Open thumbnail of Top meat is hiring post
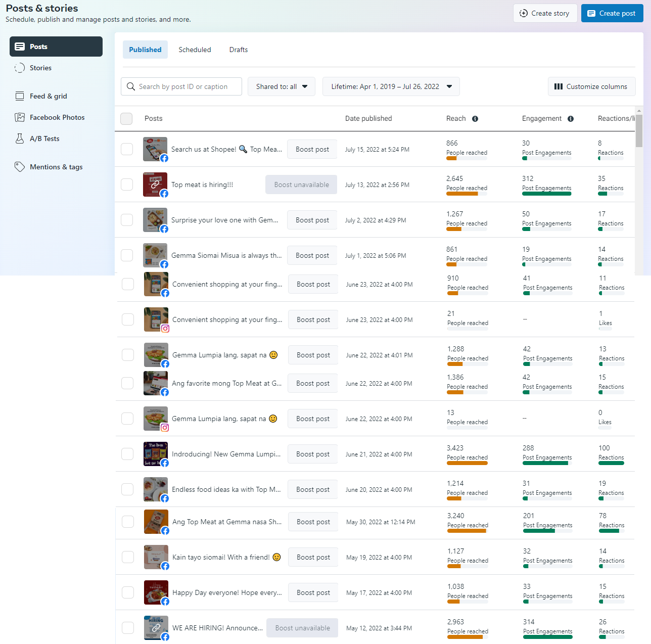 [155, 185]
